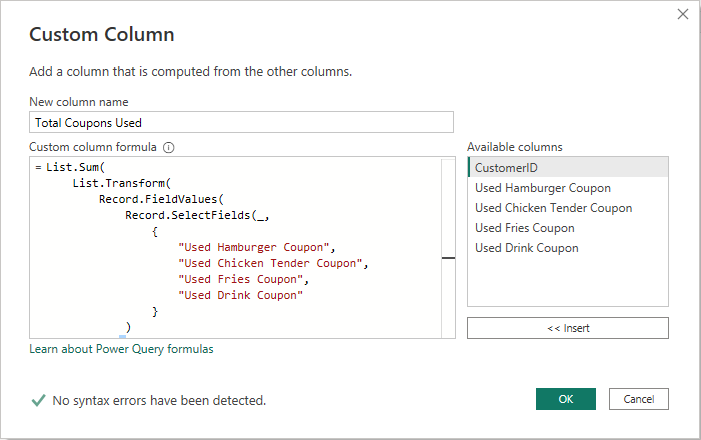Click the "Used Fries Coupon" string in formula
Image resolution: width=701 pixels, height=440 pixels.
pos(240,279)
